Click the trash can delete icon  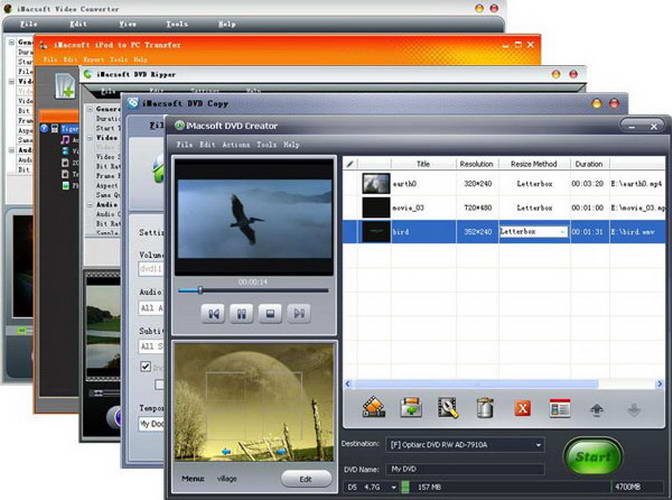[x=485, y=407]
